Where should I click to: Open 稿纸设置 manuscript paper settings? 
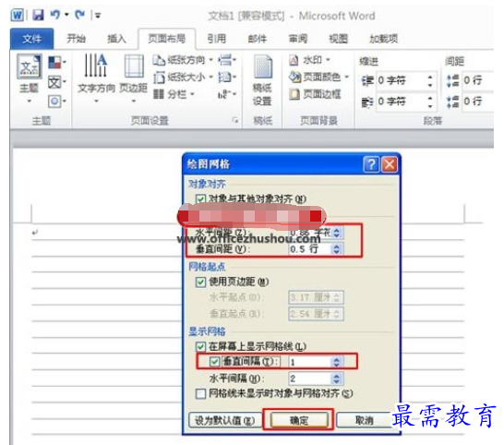coord(262,80)
